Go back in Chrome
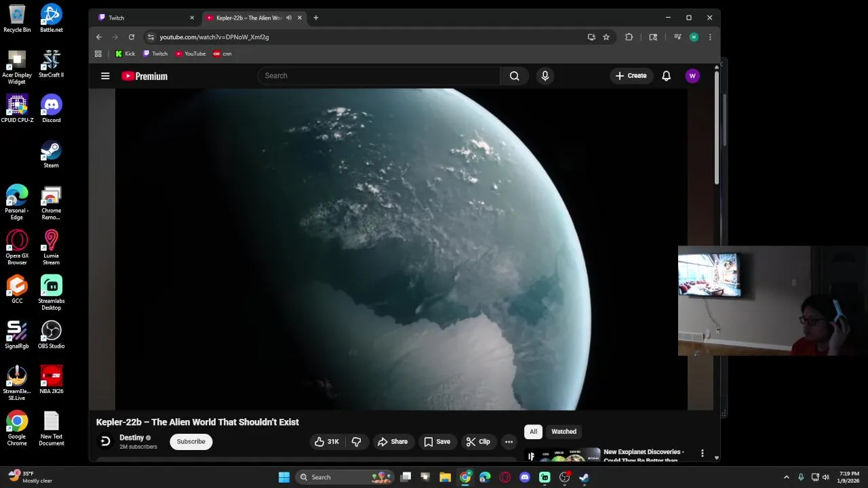Image resolution: width=868 pixels, height=488 pixels. [x=99, y=37]
